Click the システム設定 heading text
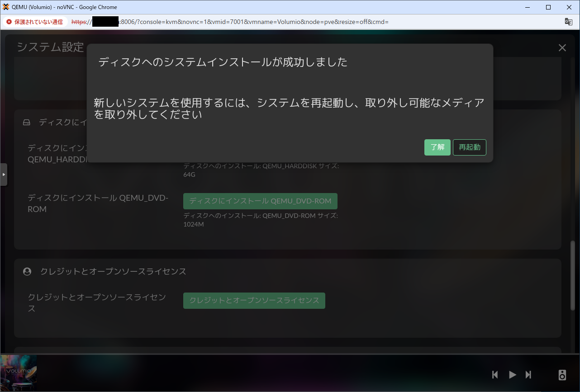The image size is (580, 392). [x=50, y=47]
